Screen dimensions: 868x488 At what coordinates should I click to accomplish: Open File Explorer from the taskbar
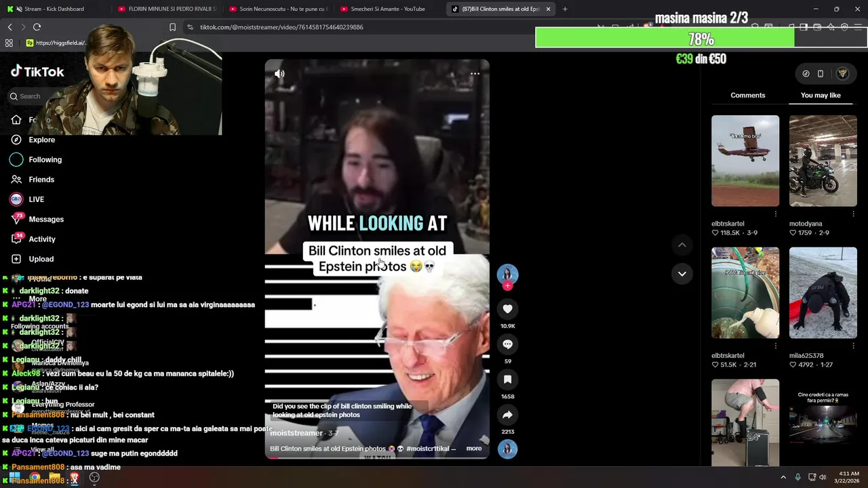pyautogui.click(x=54, y=477)
